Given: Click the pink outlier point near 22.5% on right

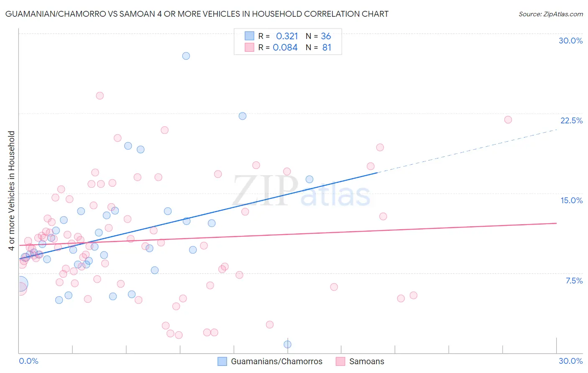Looking at the screenshot, I should coord(508,120).
